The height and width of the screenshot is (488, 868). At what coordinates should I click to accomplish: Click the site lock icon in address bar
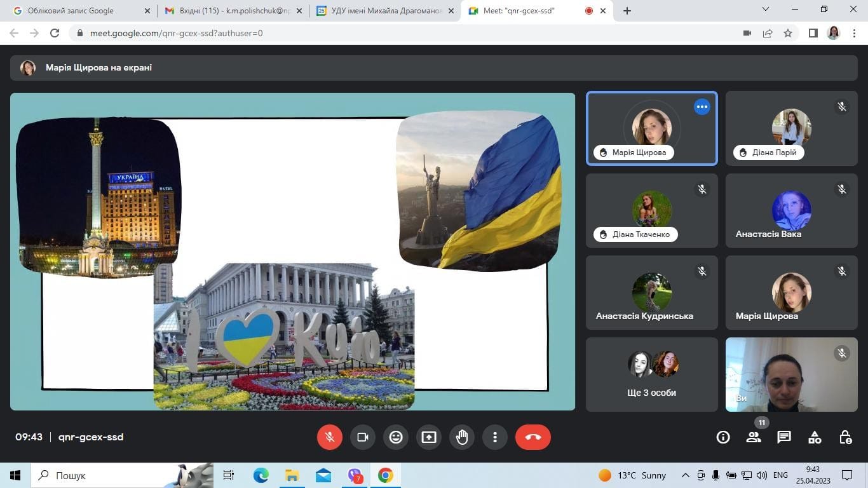click(x=80, y=33)
